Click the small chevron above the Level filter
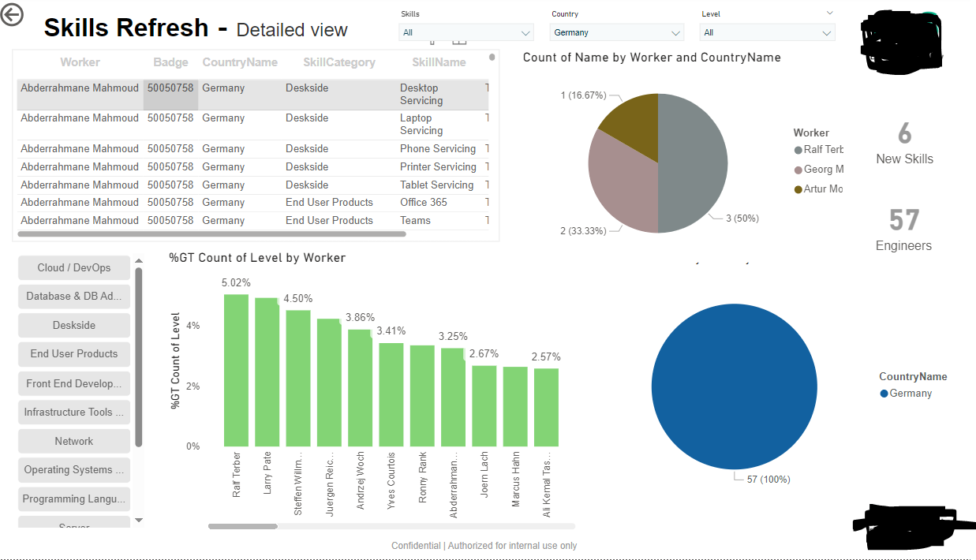Screen dimensions: 976x560 (829, 13)
